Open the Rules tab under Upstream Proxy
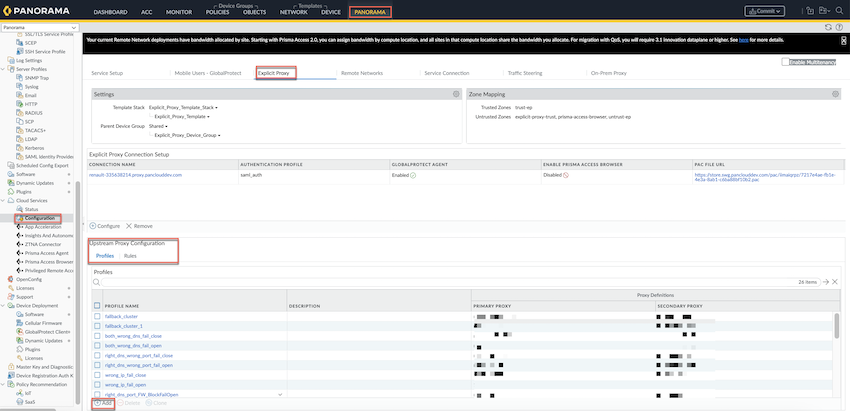 click(130, 256)
